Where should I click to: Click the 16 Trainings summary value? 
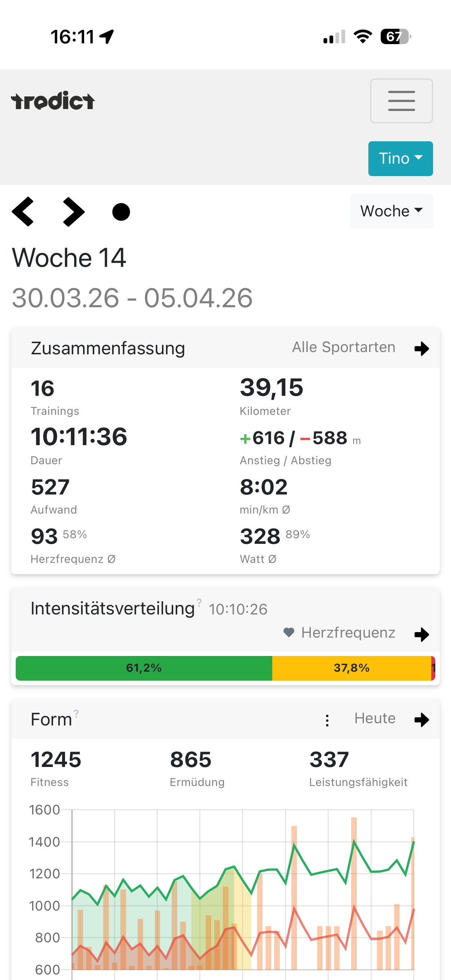[43, 389]
